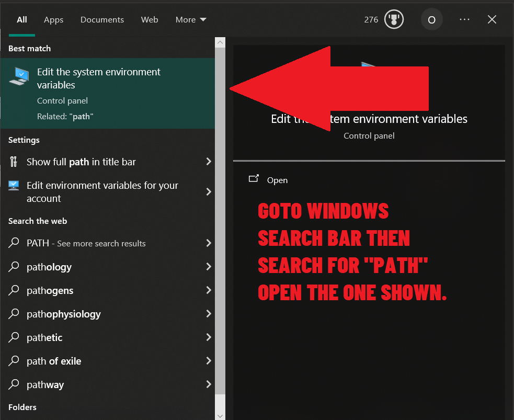
Task: Select PATH - See more search results
Action: tap(86, 243)
